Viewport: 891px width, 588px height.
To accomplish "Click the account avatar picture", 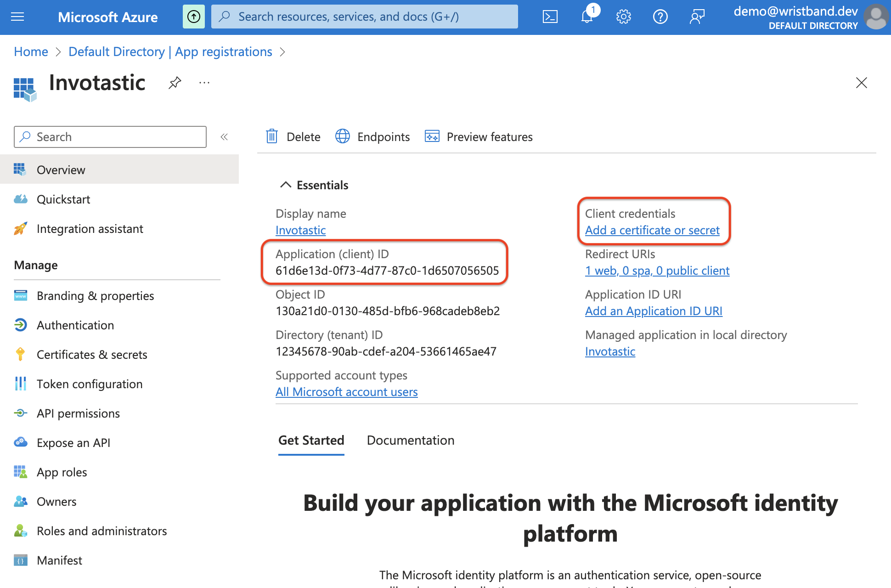I will 876,17.
